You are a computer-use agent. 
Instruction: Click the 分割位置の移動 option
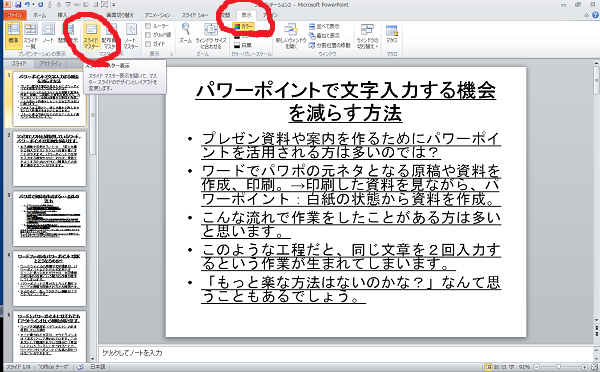pyautogui.click(x=329, y=45)
